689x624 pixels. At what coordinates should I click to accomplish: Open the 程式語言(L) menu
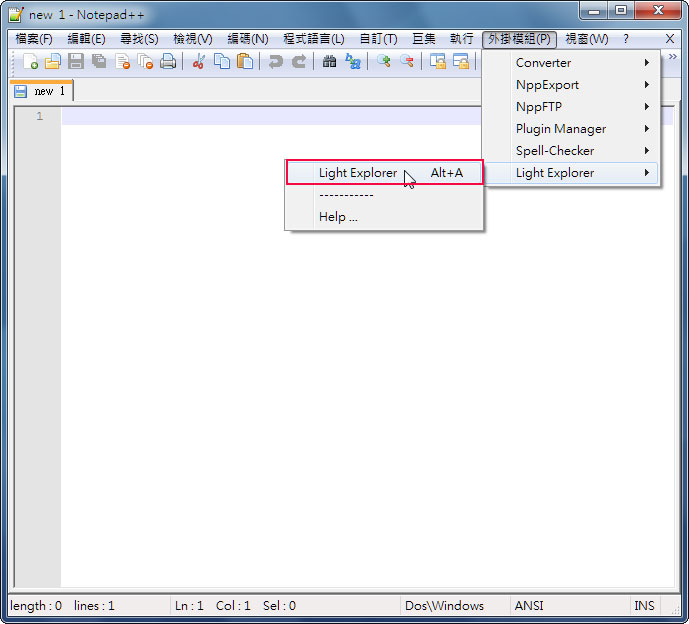tap(314, 39)
